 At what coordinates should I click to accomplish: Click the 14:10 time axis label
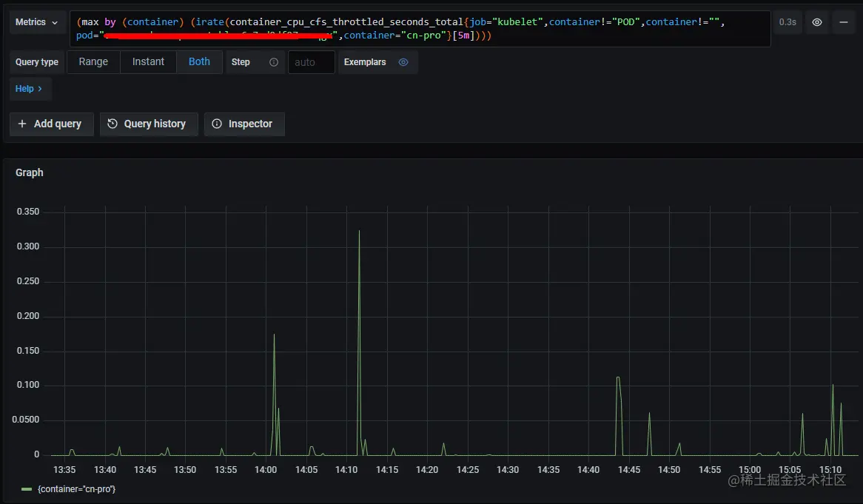(346, 470)
